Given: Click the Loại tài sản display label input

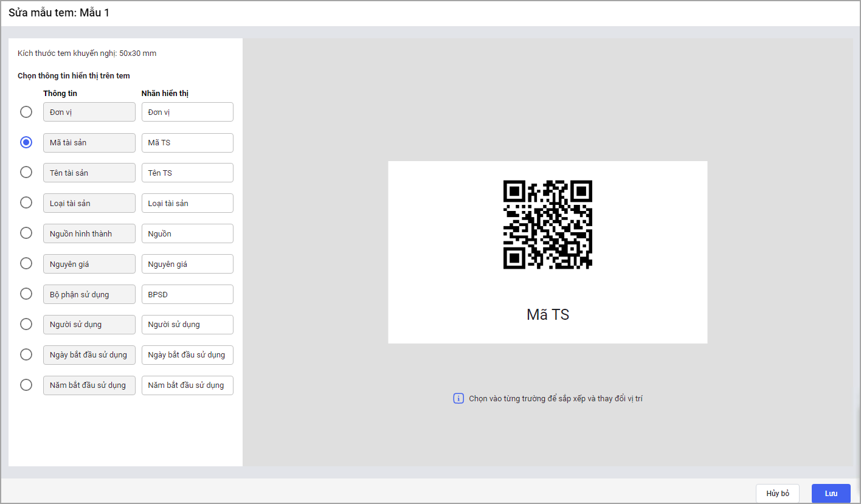Looking at the screenshot, I should pyautogui.click(x=187, y=203).
